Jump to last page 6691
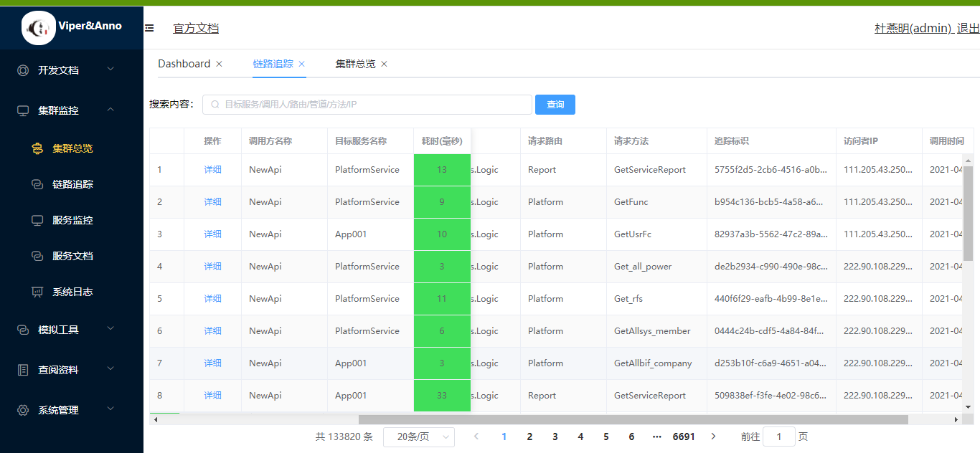Image resolution: width=980 pixels, height=453 pixels. point(684,437)
